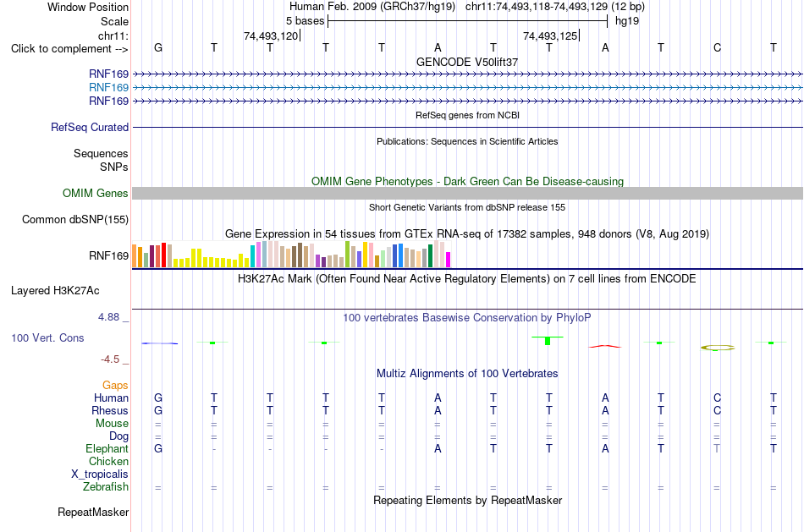Viewport: 804px width, 532px height.
Task: Click the magenta last bar in GTEx chart
Action: pos(449,260)
